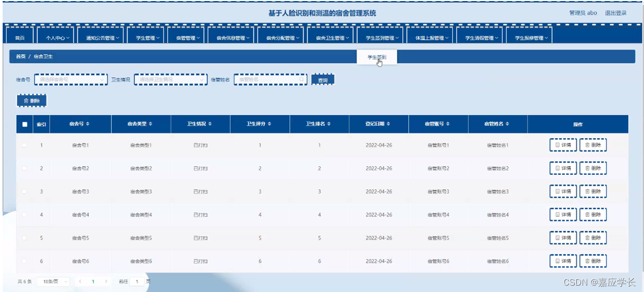Click 首页 in the breadcrumb
644x292 pixels.
click(21, 56)
